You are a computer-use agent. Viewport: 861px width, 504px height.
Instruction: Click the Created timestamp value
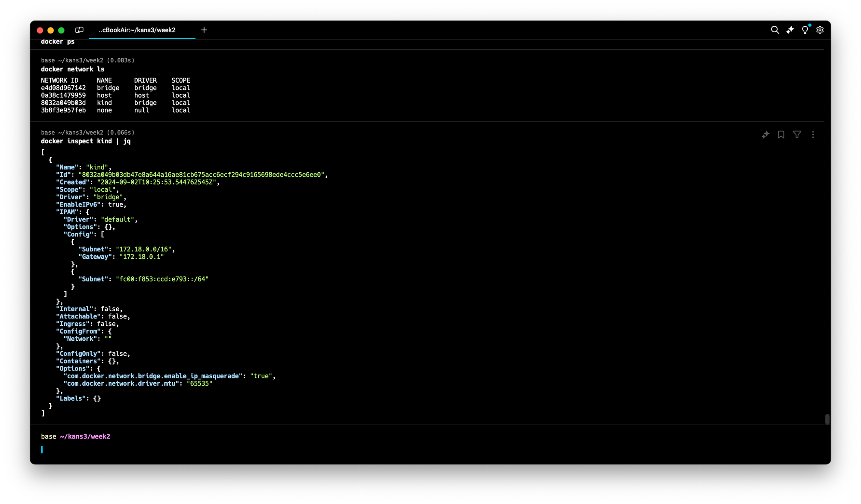(x=156, y=182)
